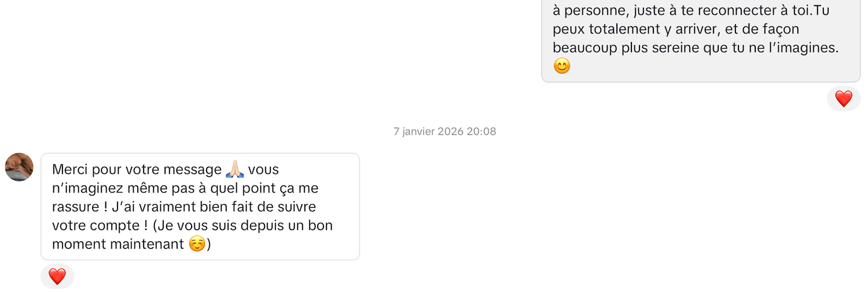868x292 pixels.
Task: Click the relieved face emoji after "maintenant"
Action: click(197, 244)
